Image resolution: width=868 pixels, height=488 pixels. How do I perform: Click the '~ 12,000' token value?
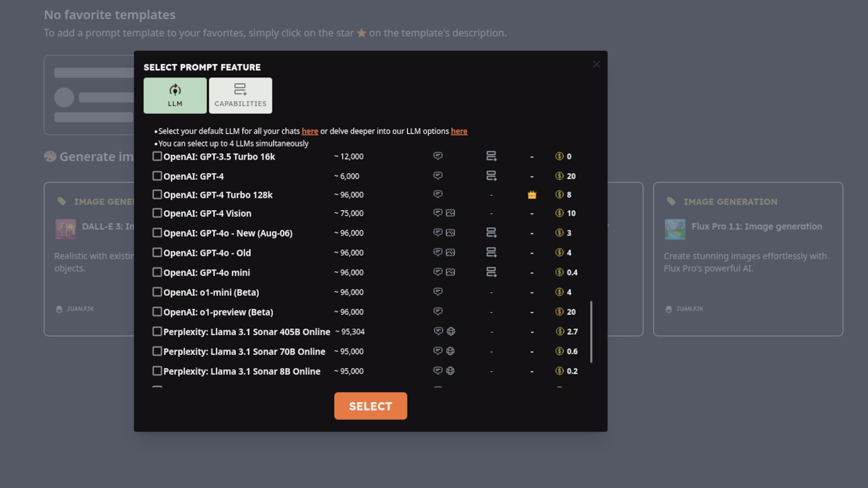point(349,156)
